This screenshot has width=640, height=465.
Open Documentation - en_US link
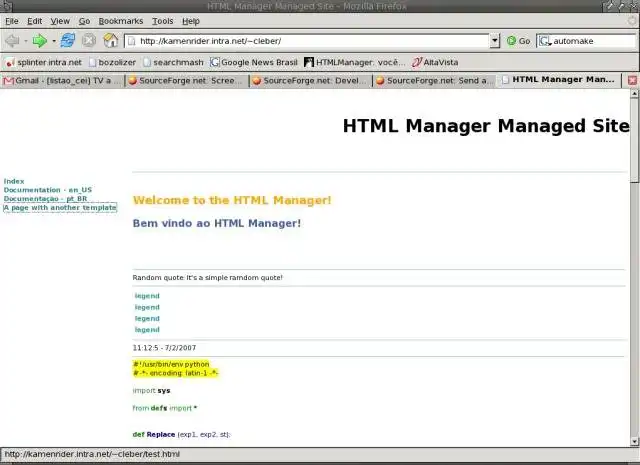48,190
